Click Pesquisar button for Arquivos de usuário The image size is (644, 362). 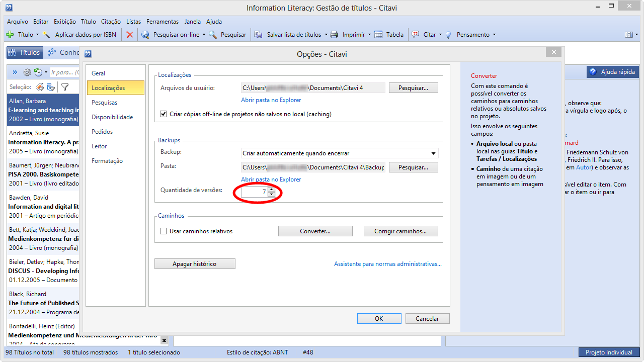pos(414,88)
